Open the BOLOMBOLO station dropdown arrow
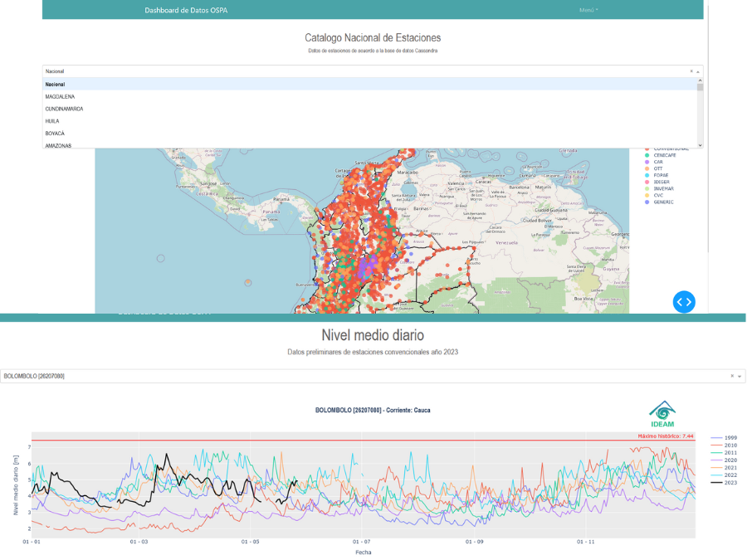Screen dimensions: 747x560 tap(740, 377)
